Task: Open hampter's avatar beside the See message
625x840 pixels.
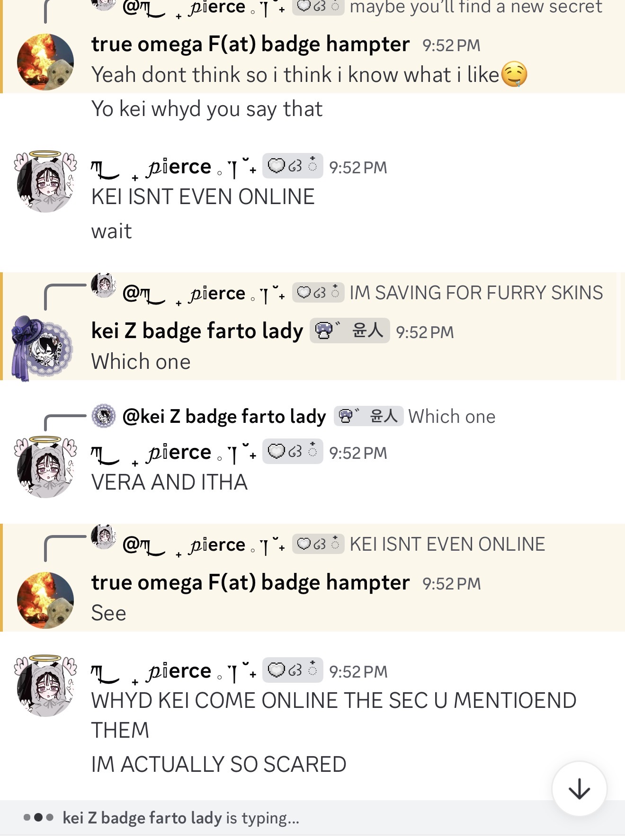Action: click(45, 600)
